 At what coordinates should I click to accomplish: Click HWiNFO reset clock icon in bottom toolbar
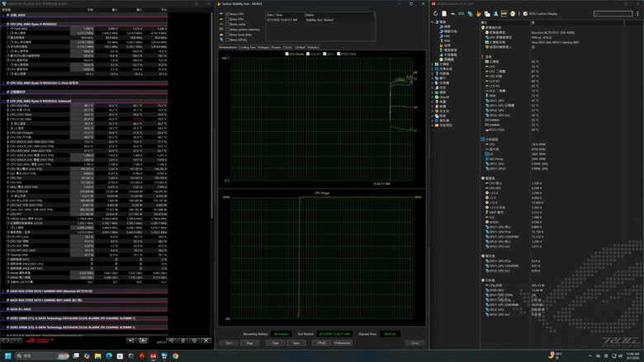pos(171,341)
